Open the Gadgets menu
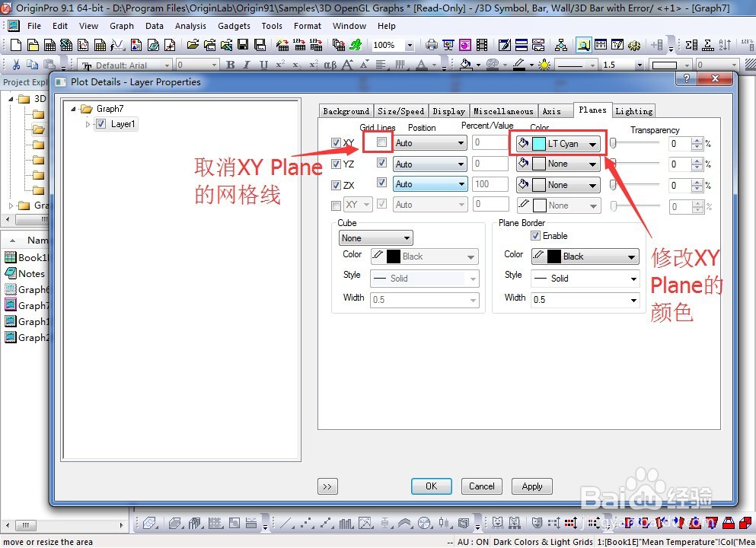 pyautogui.click(x=234, y=26)
